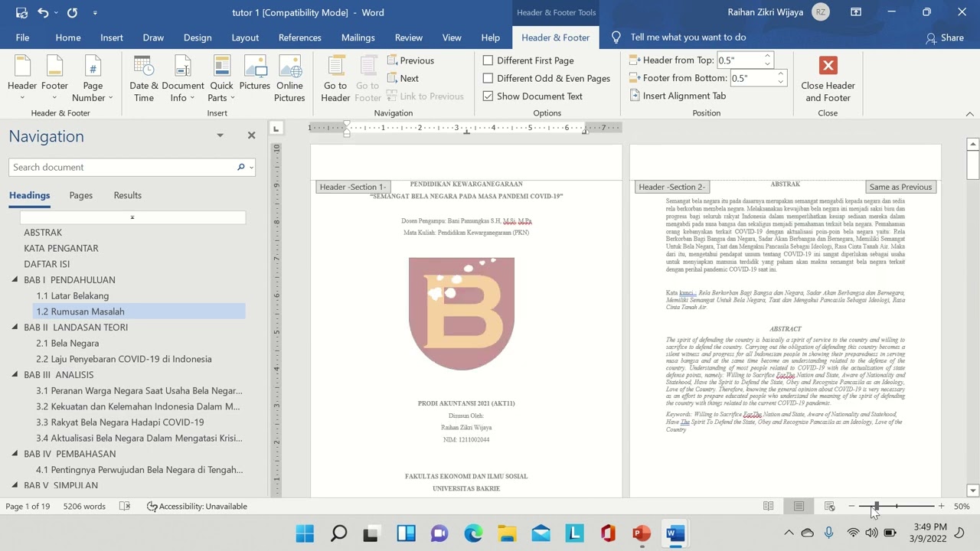Collapse the BAB III ANALISIS section
This screenshot has width=980, height=551.
15,375
